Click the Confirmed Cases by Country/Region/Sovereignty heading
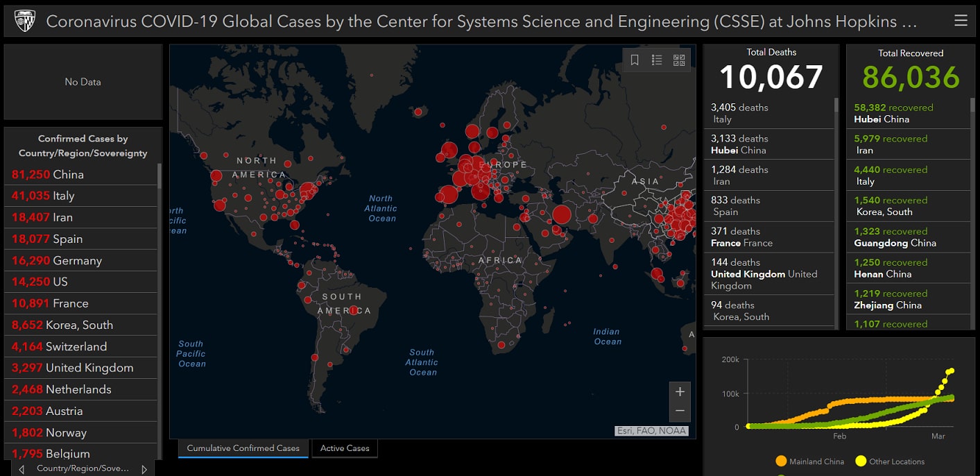Screen dimensions: 980x476 coord(83,146)
